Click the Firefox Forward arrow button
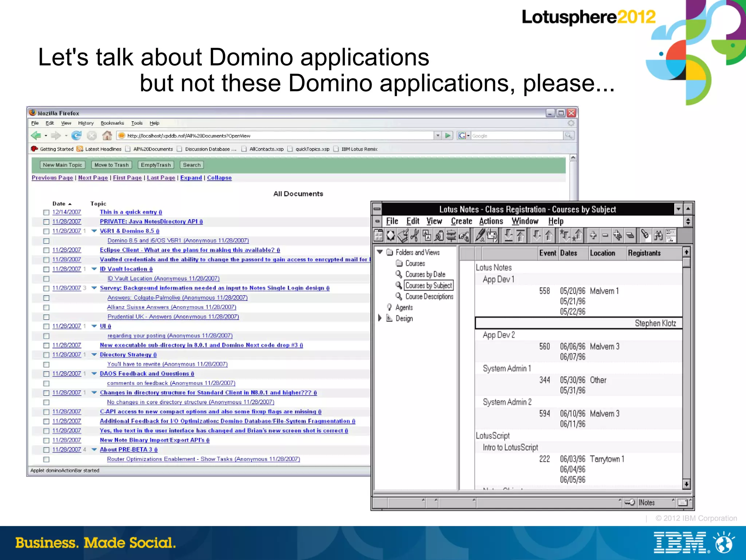 pyautogui.click(x=56, y=136)
